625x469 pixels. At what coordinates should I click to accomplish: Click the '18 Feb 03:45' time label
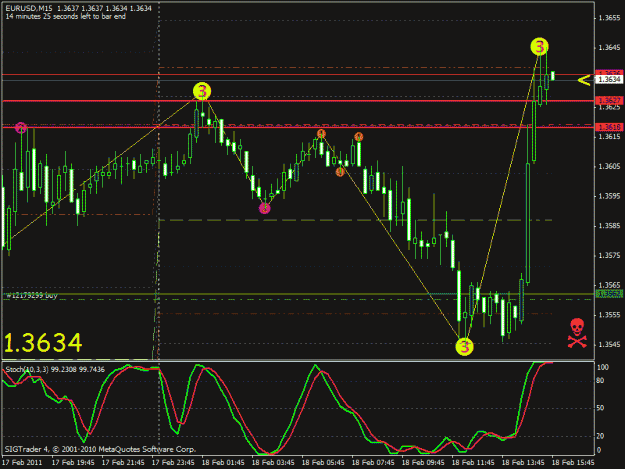tap(273, 463)
